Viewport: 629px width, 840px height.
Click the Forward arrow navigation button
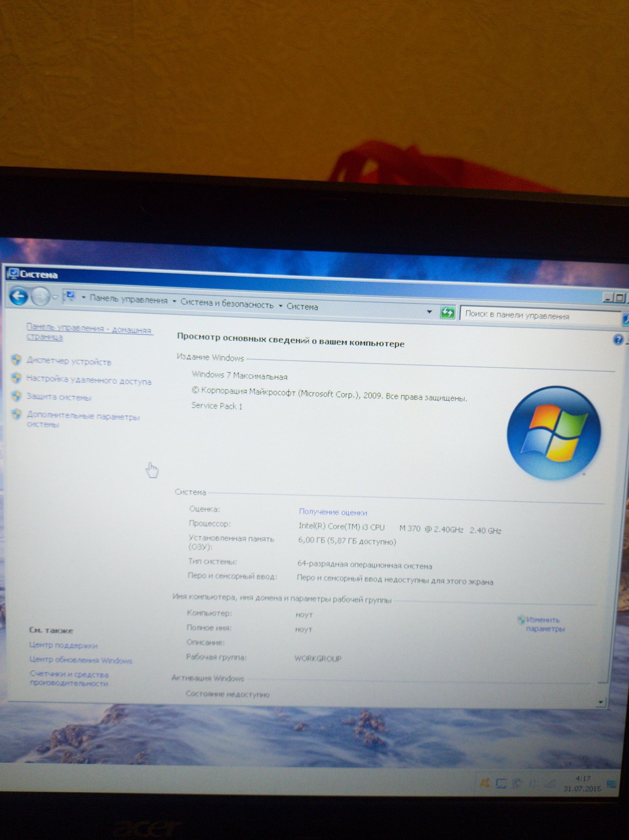point(40,296)
